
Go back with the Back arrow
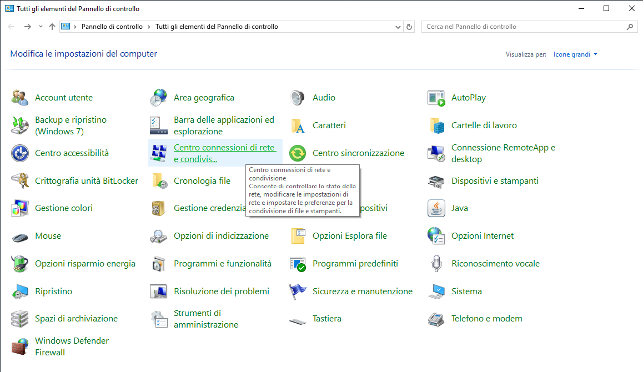pyautogui.click(x=12, y=27)
